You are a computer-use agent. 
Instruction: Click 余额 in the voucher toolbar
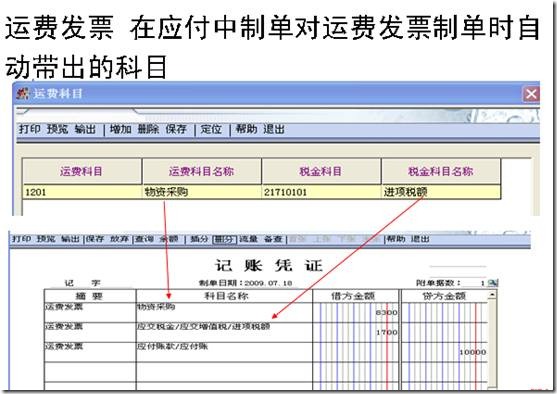pyautogui.click(x=169, y=239)
